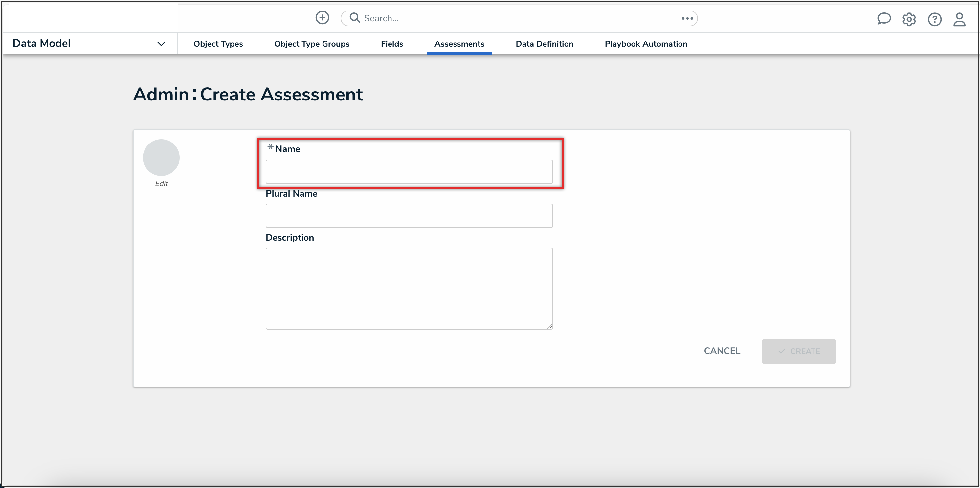Screen dimensions: 980x488
Task: Click the plus quick-create icon
Action: 322,17
